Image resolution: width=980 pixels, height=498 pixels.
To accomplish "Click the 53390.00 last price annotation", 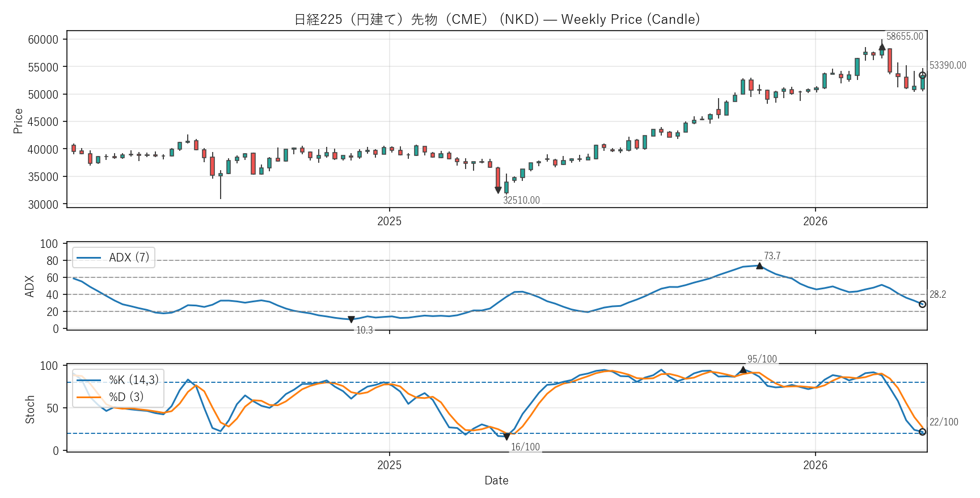I will pos(948,65).
